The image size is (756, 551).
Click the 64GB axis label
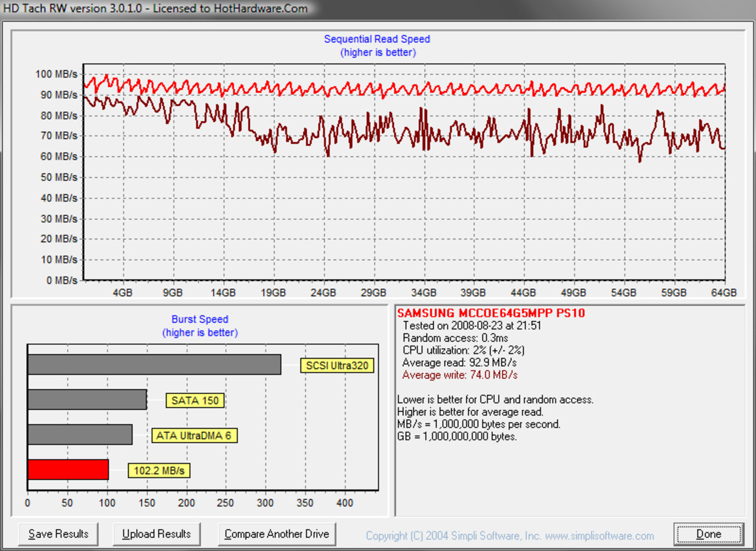724,293
